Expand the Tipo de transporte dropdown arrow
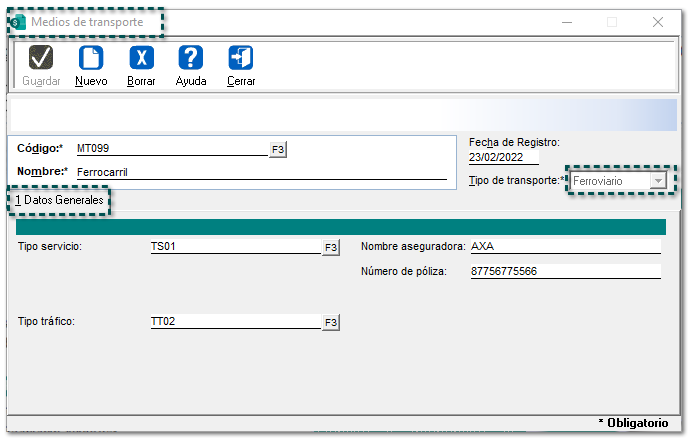This screenshot has height=441, width=691. 657,180
